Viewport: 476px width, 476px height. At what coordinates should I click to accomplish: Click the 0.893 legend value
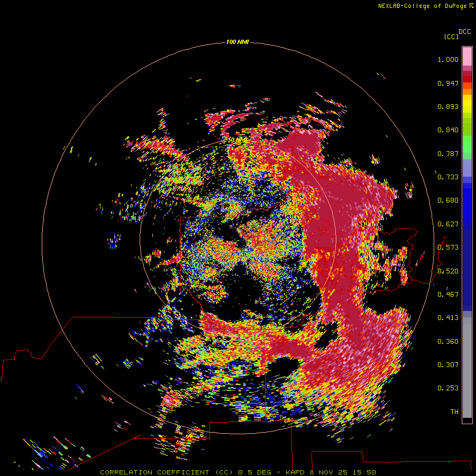(x=448, y=106)
